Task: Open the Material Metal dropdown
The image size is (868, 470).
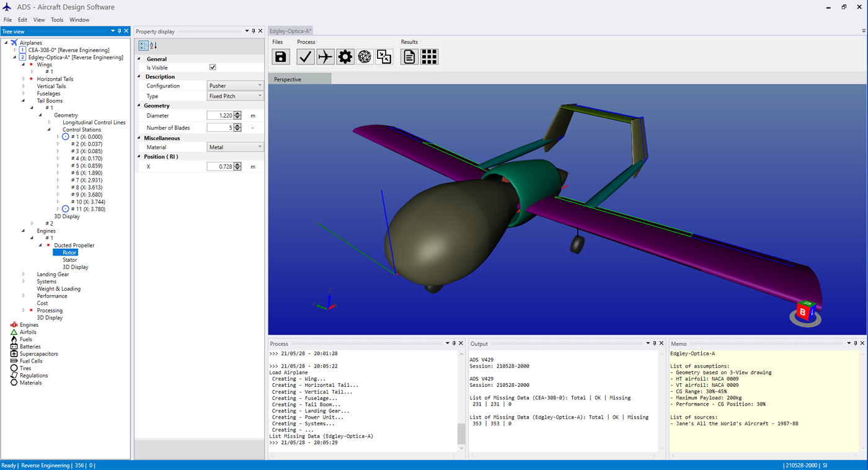Action: click(x=235, y=147)
